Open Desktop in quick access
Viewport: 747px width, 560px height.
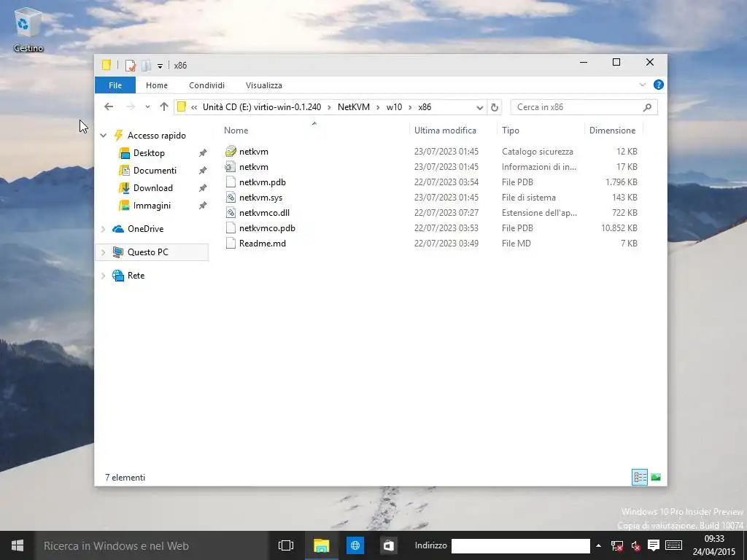pyautogui.click(x=149, y=153)
